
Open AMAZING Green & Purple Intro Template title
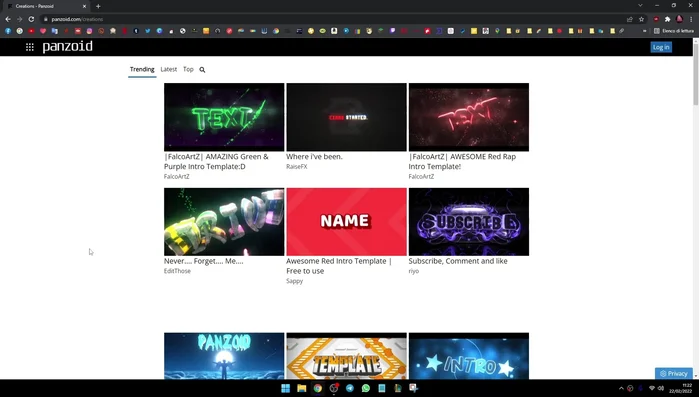click(216, 162)
